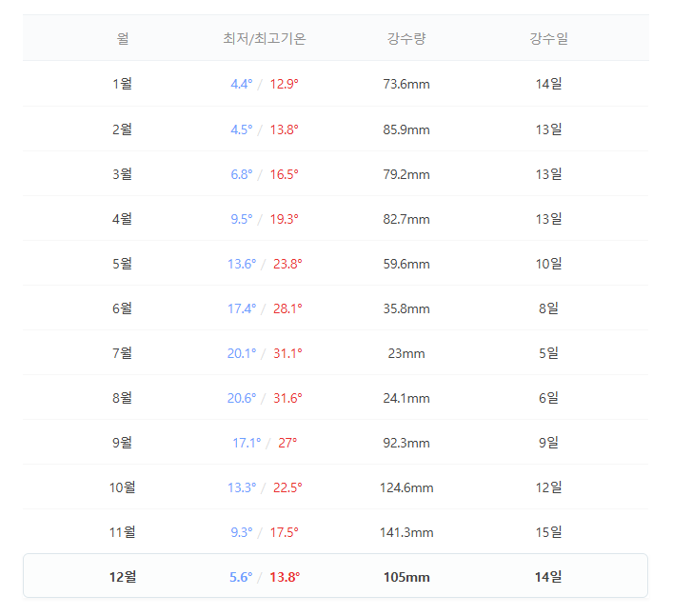Click the 12.9° high temperature

284,84
